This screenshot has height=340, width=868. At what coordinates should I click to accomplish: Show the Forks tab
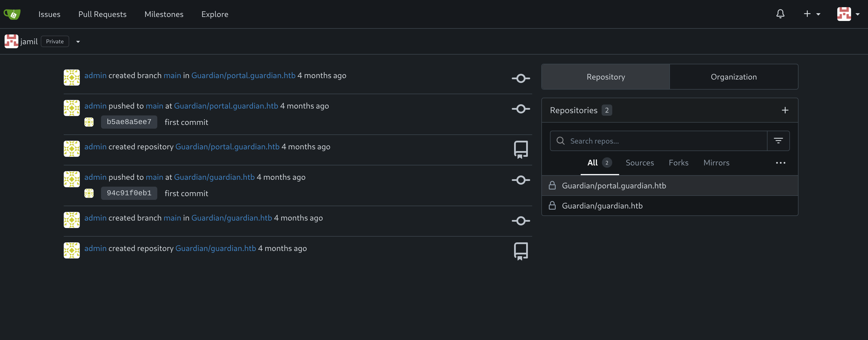(678, 163)
